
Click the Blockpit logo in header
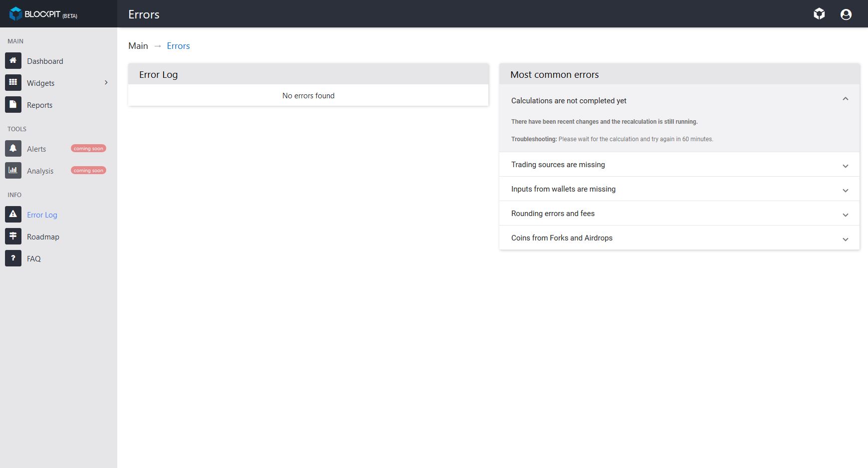pos(43,14)
